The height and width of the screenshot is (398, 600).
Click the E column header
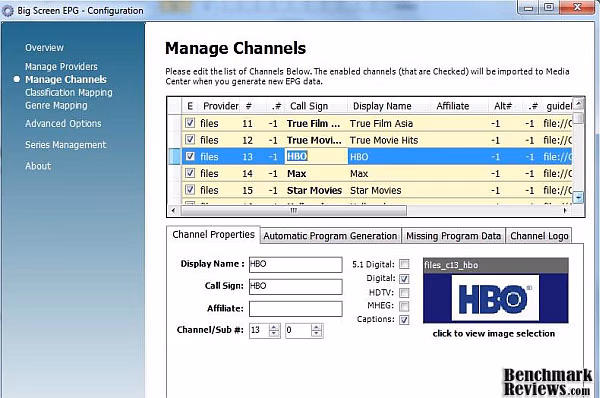[x=190, y=106]
